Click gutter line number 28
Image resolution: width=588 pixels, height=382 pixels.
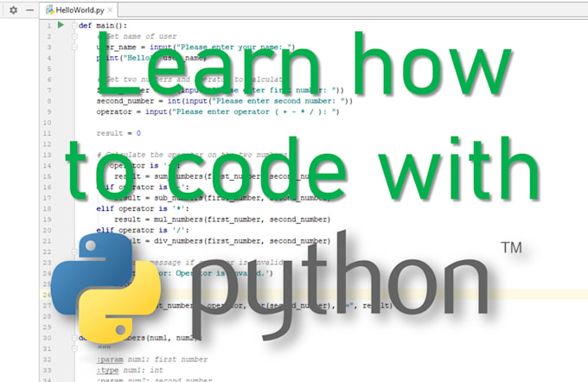(x=47, y=316)
